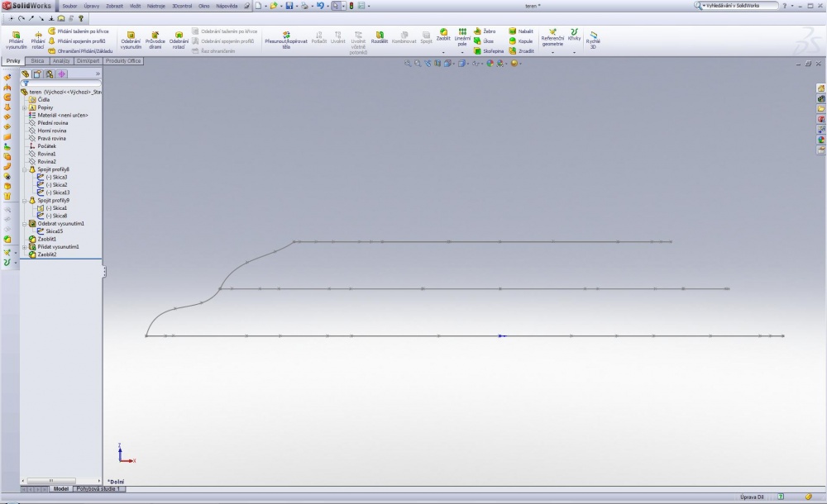Select the Žebro rib tool
This screenshot has height=504, width=827.
coord(485,31)
